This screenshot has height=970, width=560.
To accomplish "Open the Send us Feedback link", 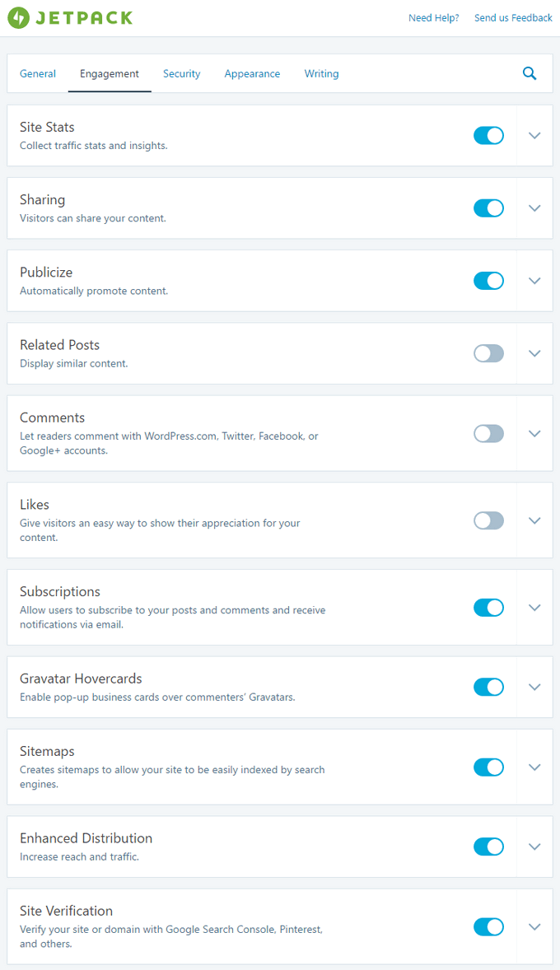I will click(x=514, y=18).
